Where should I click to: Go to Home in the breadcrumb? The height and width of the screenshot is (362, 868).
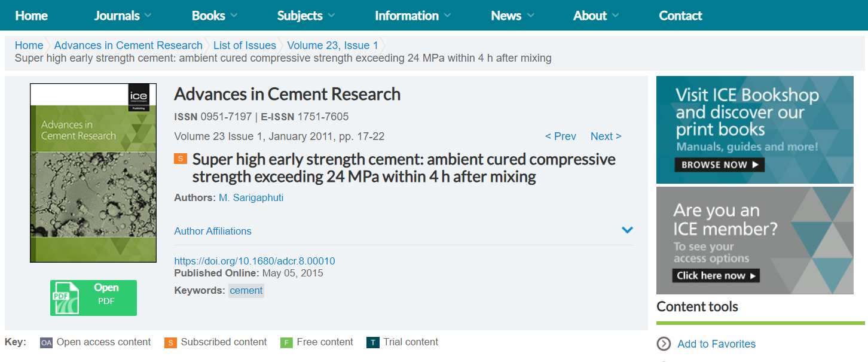pyautogui.click(x=29, y=45)
